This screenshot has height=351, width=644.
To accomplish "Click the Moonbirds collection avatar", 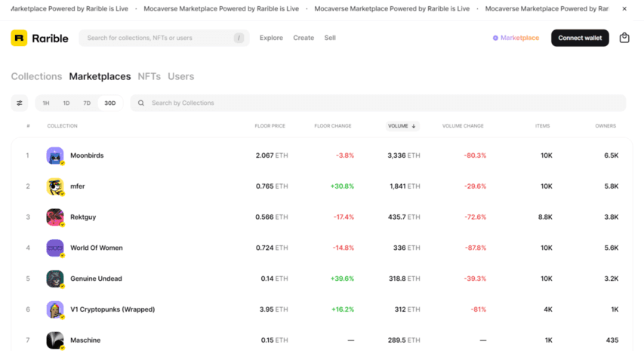I will tap(55, 155).
